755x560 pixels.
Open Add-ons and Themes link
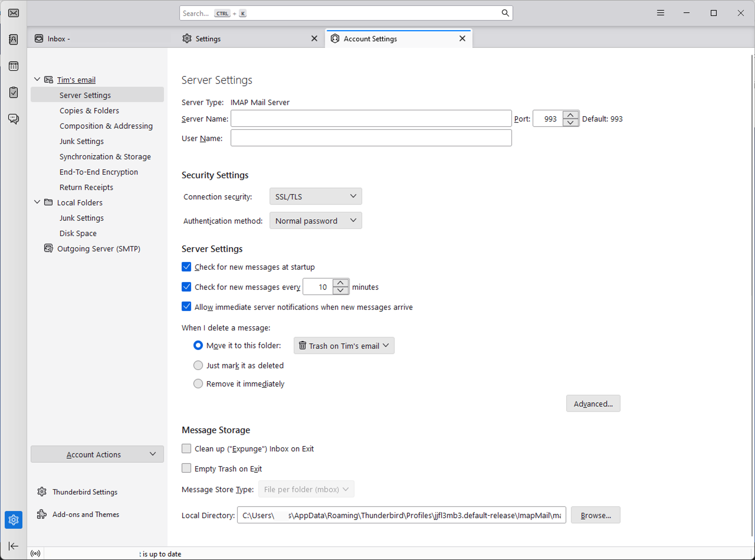coord(86,514)
